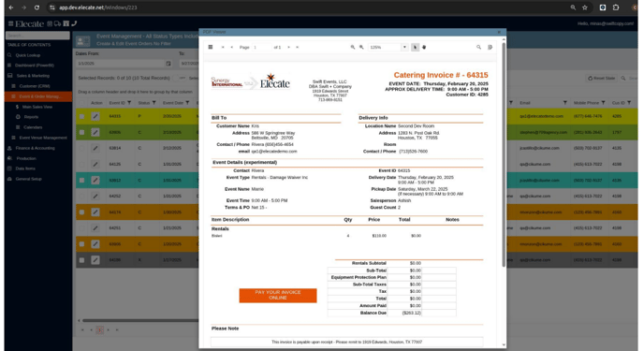Image resolution: width=644 pixels, height=351 pixels.
Task: Click the phone icon in Elecate header
Action: [x=74, y=23]
